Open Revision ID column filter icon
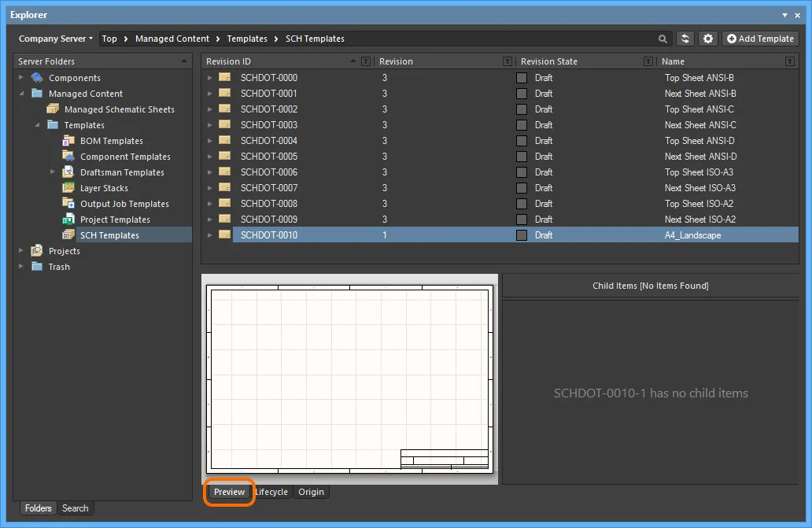Screen dimensions: 812x528 (x=366, y=61)
